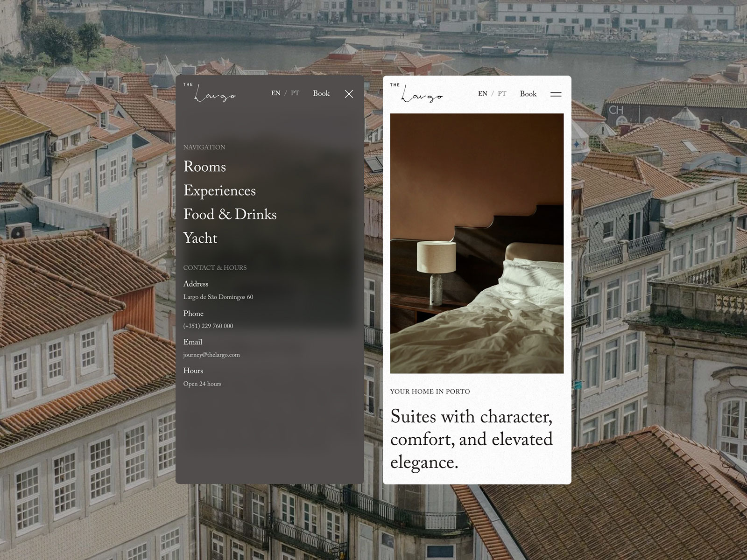
Task: Select PT language on the white page header
Action: click(502, 94)
